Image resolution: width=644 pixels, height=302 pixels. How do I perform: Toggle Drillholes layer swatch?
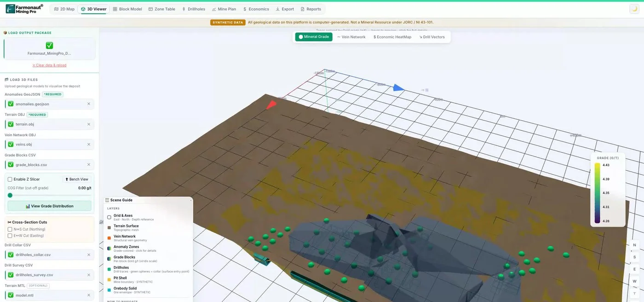click(x=109, y=269)
